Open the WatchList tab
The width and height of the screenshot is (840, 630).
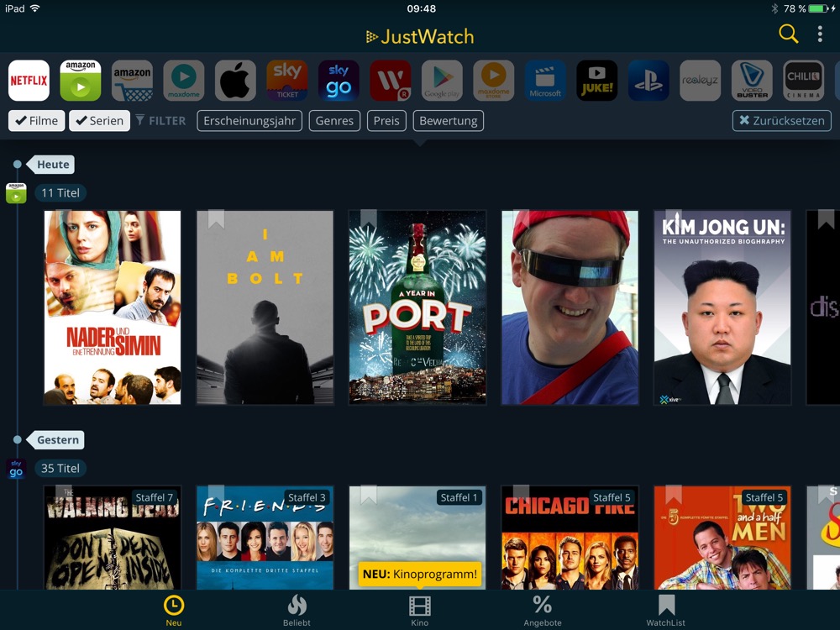[665, 611]
